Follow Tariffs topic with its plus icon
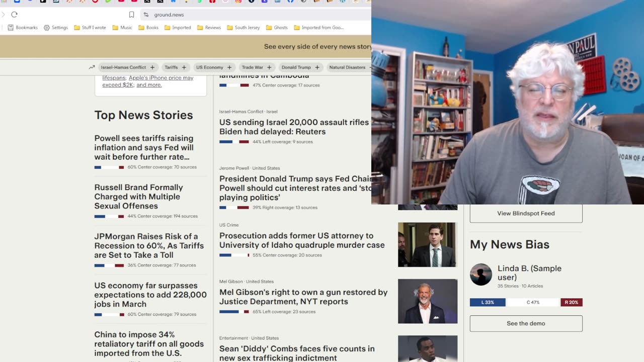The width and height of the screenshot is (644, 362). click(184, 67)
